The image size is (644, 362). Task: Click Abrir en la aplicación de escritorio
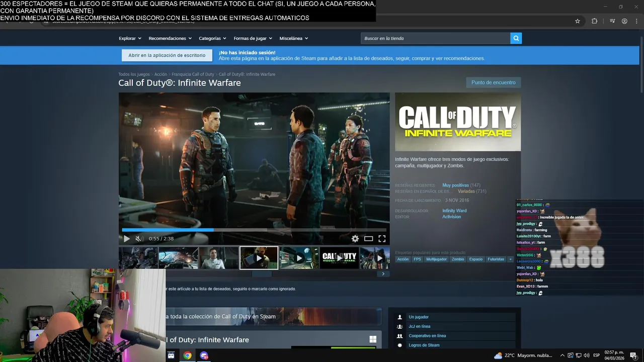(x=167, y=55)
